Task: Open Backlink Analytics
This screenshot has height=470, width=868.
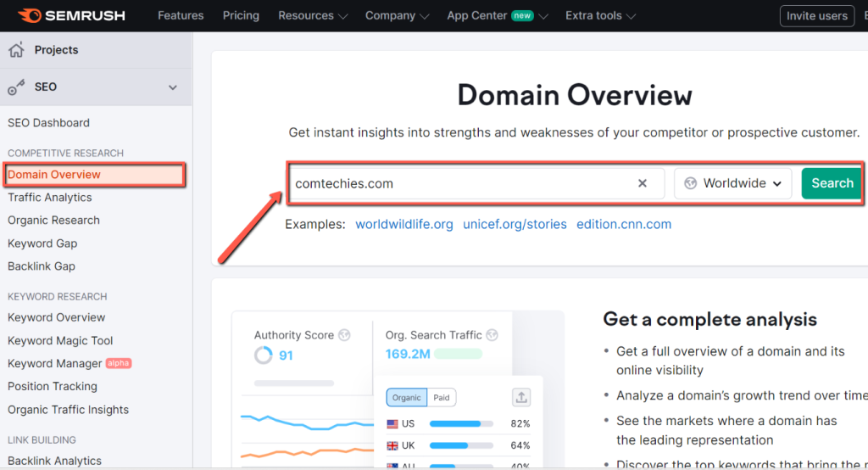Action: [x=55, y=462]
